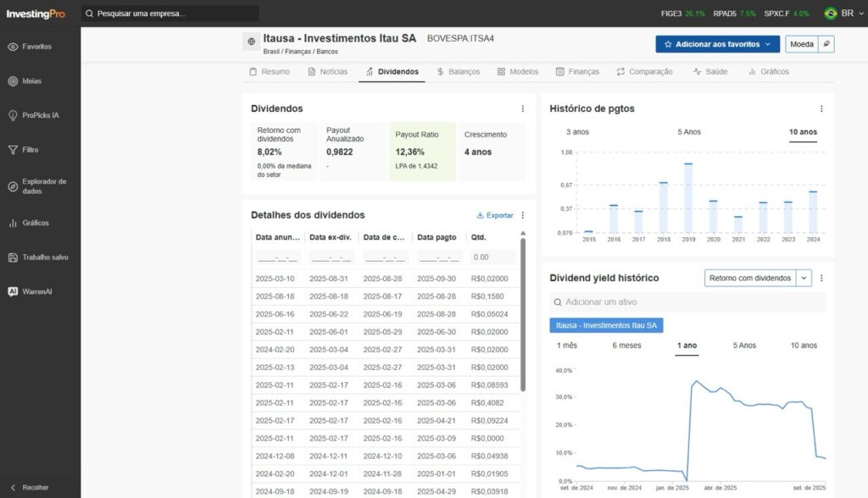Switch to Saúde tab
Viewport: 868px width, 498px height.
pos(710,72)
